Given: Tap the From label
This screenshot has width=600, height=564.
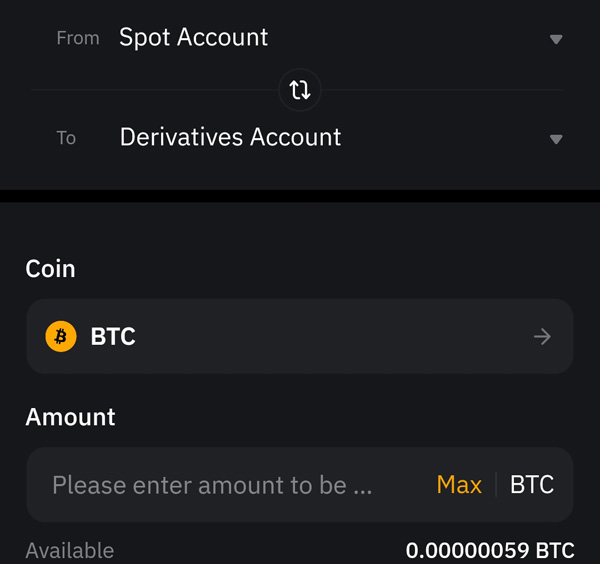Looking at the screenshot, I should point(78,38).
